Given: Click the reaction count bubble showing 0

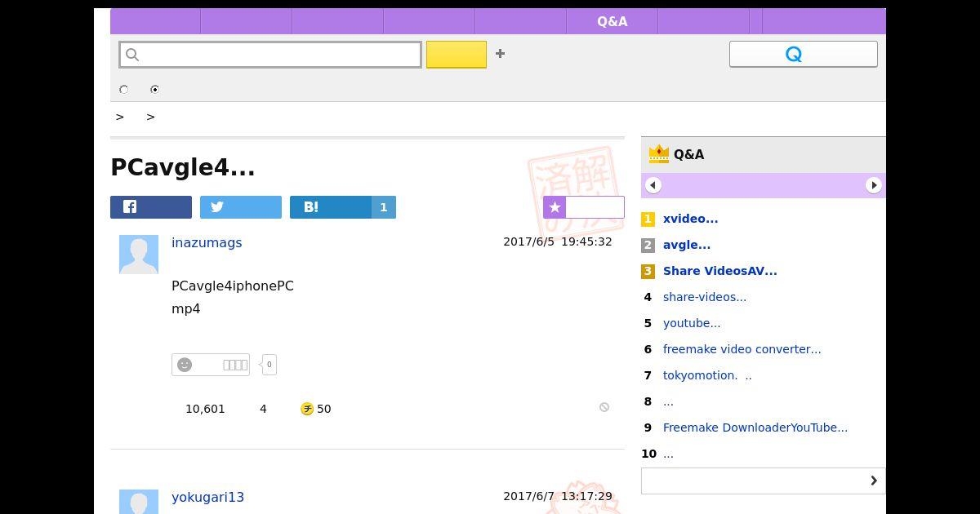Looking at the screenshot, I should click(269, 365).
